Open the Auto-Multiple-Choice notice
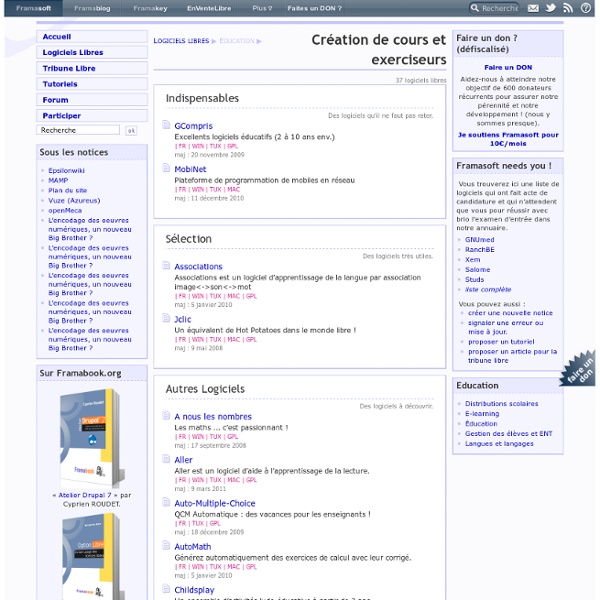Viewport: 600px width, 600px height. pos(215,503)
